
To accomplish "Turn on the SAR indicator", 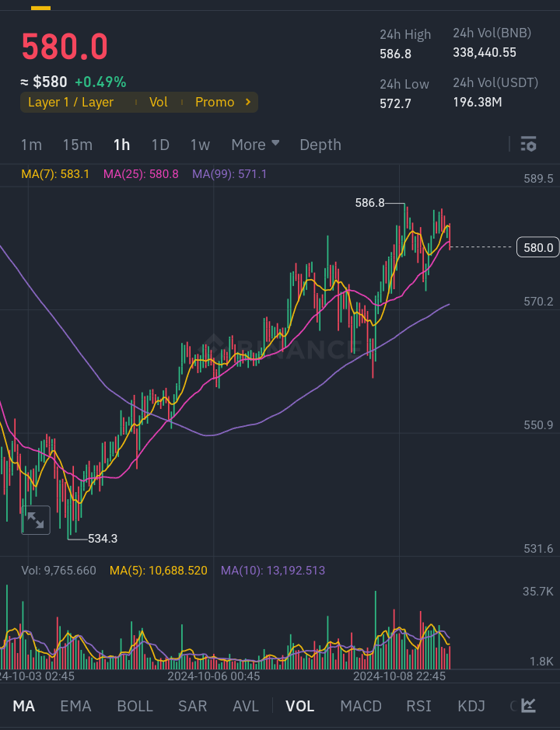I will 192,706.
